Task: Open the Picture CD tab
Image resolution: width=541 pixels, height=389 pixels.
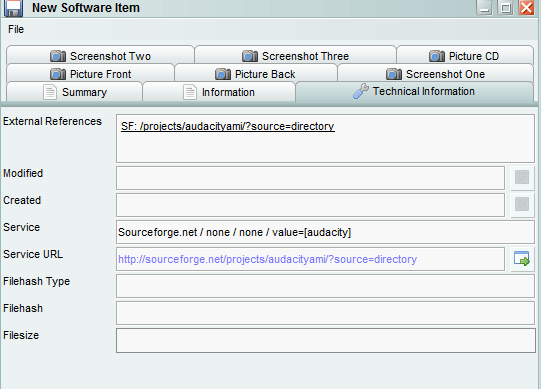Action: [465, 56]
